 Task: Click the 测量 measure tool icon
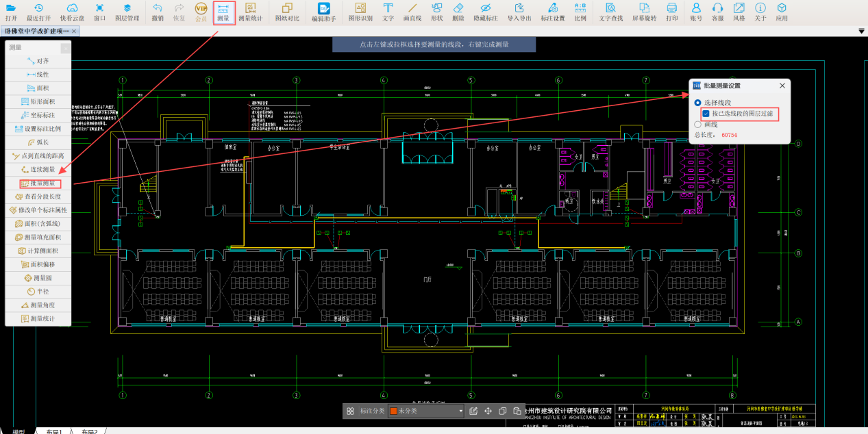pyautogui.click(x=223, y=12)
